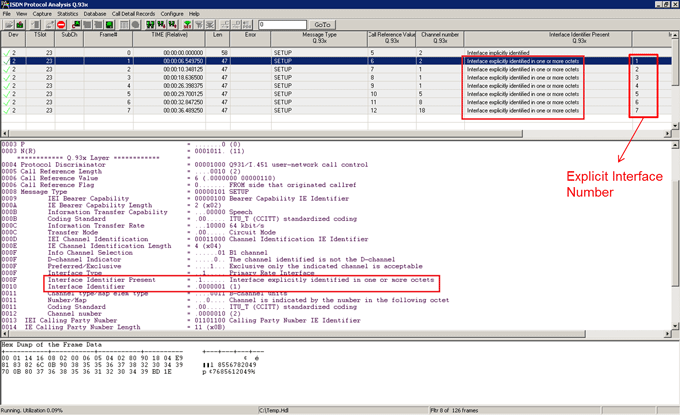Viewport: 680px width, 415px height.
Task: Select the frame 0 SETUP row
Action: pos(336,53)
